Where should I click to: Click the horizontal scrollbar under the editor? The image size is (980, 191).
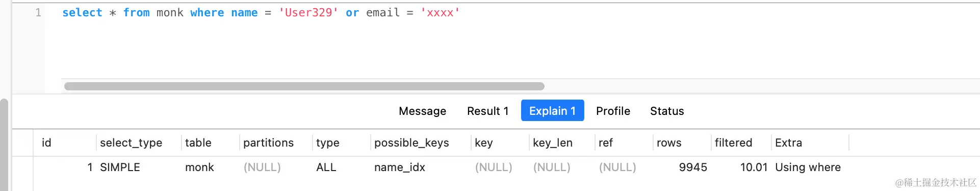tap(304, 86)
